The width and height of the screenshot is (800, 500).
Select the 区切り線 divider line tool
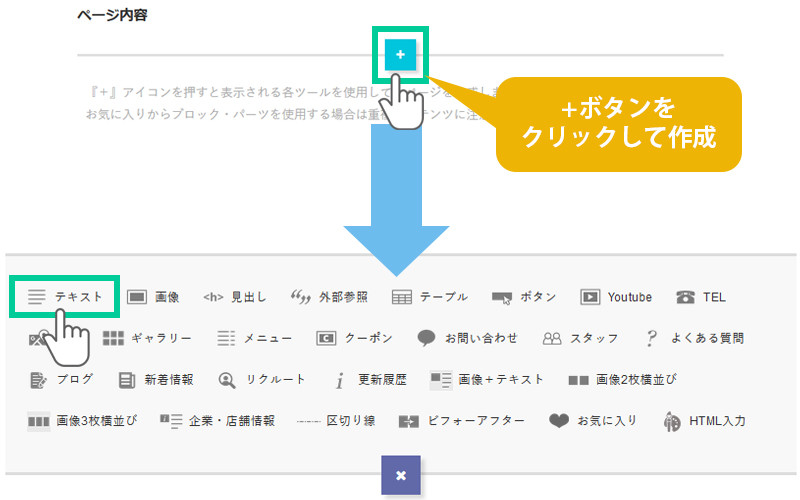336,421
